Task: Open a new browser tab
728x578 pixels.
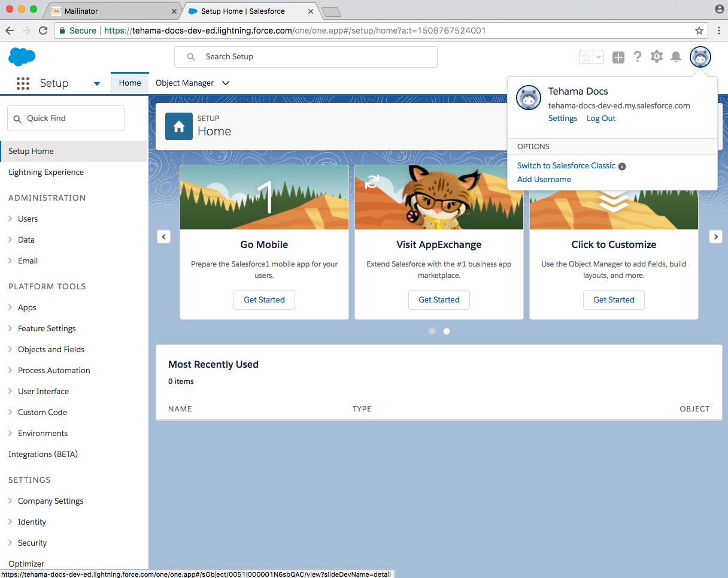Action: click(x=330, y=12)
